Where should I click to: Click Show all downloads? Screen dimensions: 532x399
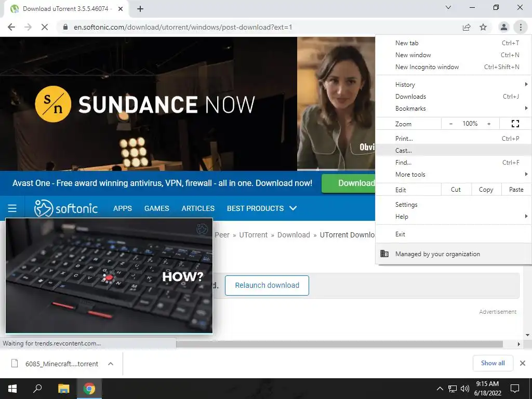(x=493, y=363)
